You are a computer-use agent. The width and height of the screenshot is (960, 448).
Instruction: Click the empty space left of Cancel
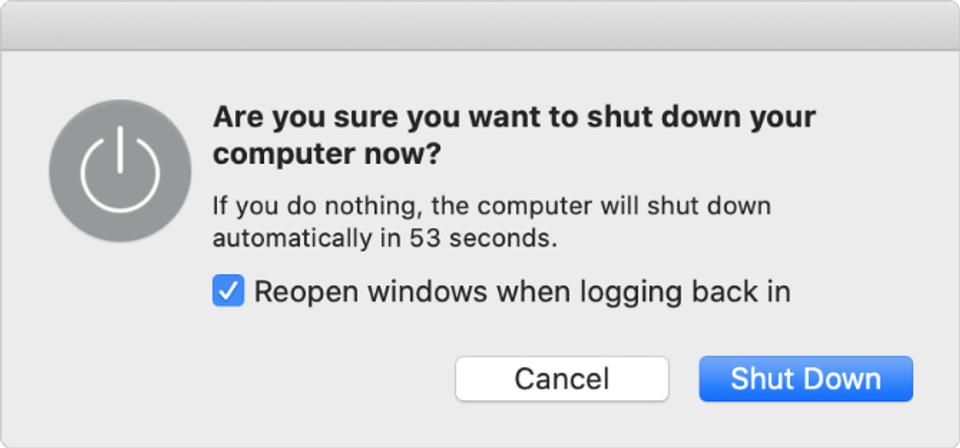click(x=245, y=379)
